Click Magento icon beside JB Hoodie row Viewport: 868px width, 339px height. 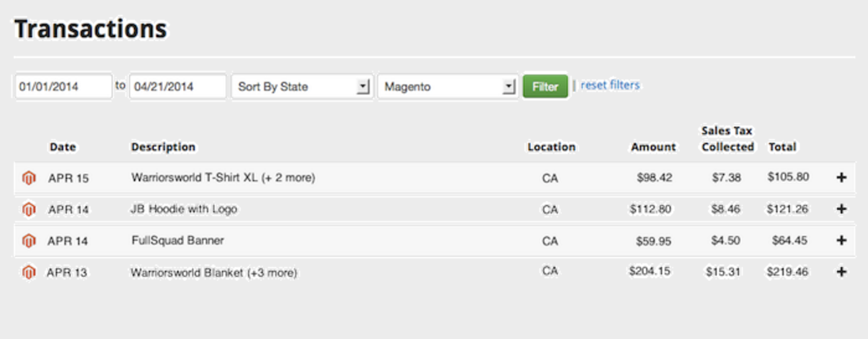[x=29, y=210]
